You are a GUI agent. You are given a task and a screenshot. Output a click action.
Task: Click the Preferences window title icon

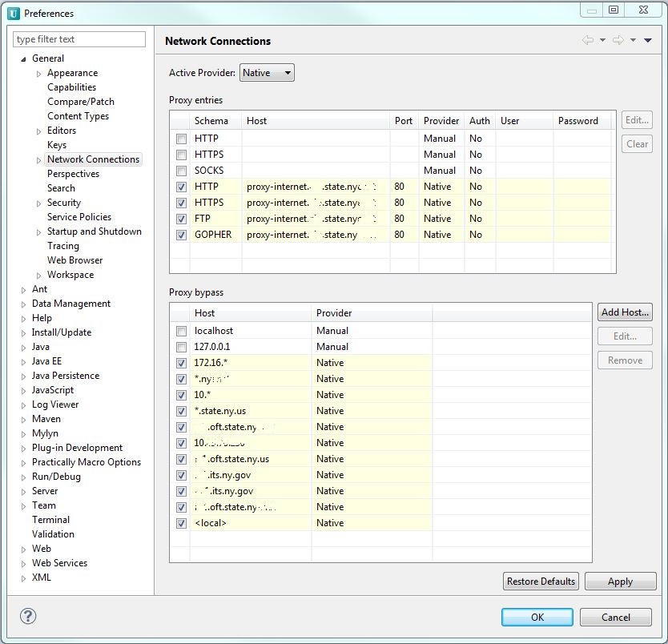click(14, 14)
